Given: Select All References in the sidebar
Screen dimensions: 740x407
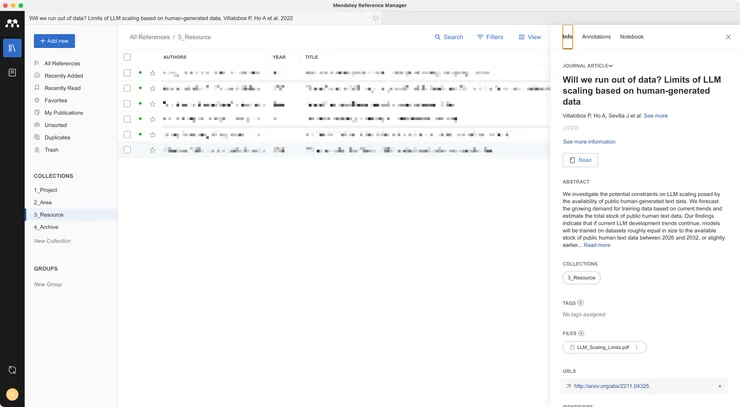Looking at the screenshot, I should [x=62, y=63].
